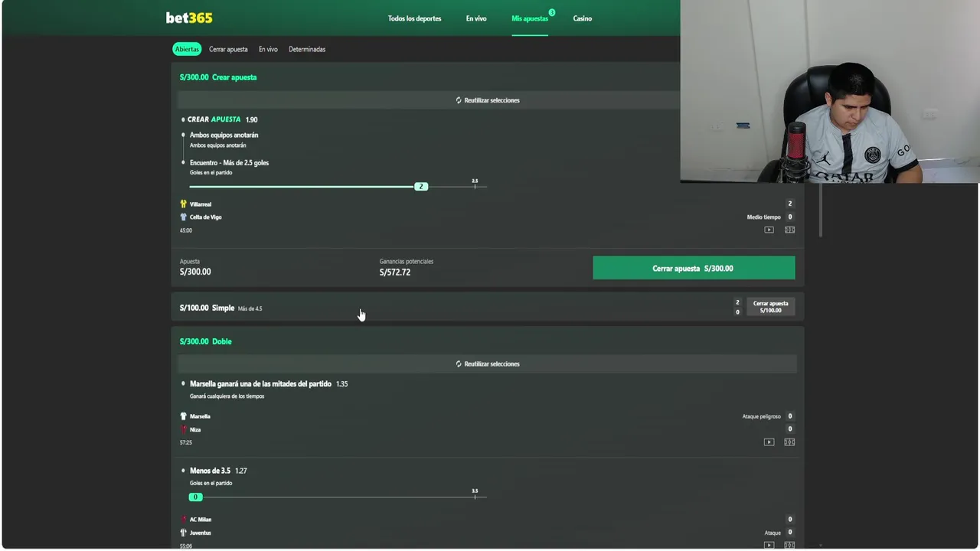The width and height of the screenshot is (980, 551).
Task: Click Ambos equipos anotarán selection
Action: (x=224, y=135)
